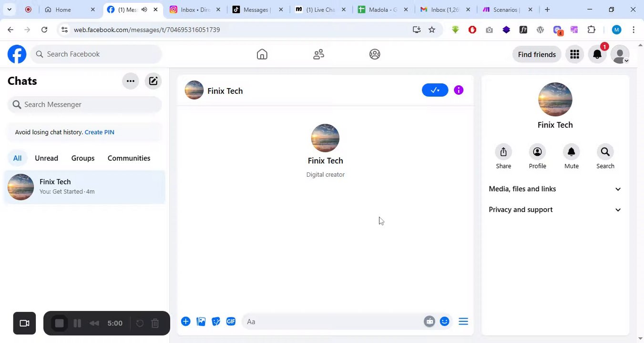Open the Groups circle icon in navigation
This screenshot has height=343, width=644.
coord(375,54)
